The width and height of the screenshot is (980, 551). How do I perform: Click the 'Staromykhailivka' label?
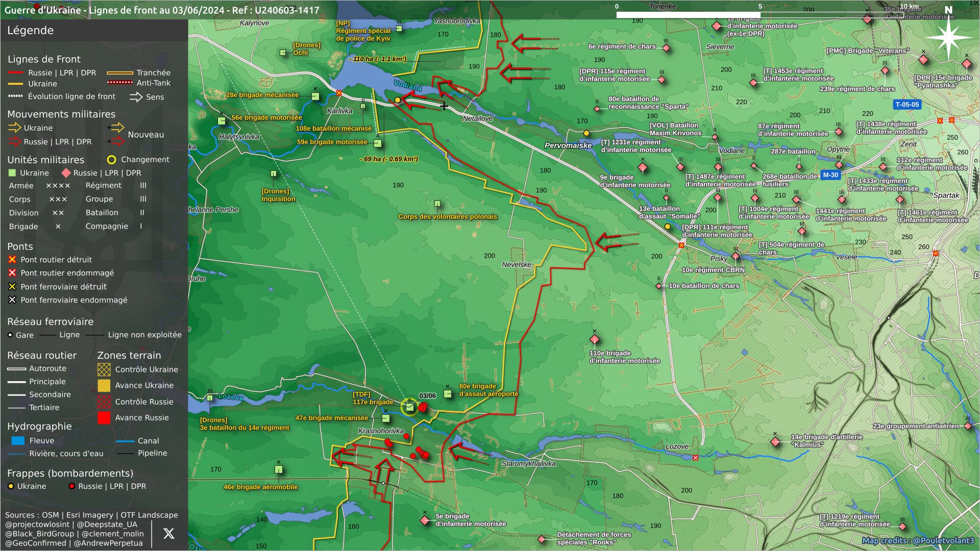tap(529, 464)
